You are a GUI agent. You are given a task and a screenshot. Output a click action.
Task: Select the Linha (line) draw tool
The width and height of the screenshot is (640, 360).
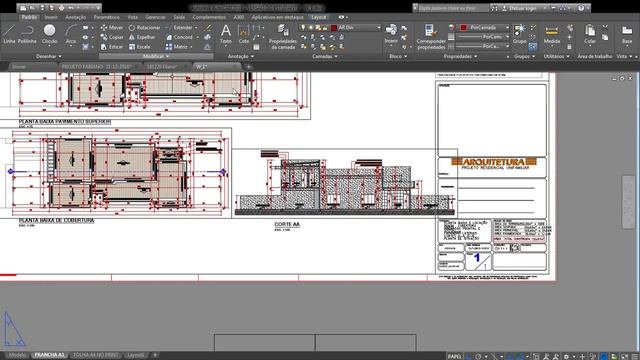coord(9,33)
